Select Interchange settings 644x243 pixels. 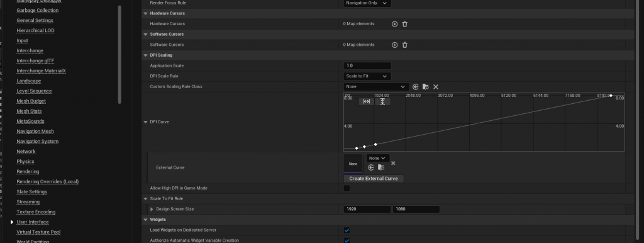[30, 50]
